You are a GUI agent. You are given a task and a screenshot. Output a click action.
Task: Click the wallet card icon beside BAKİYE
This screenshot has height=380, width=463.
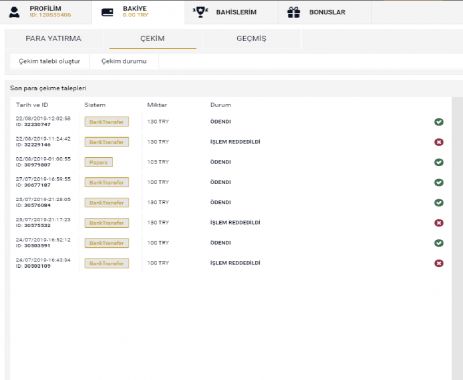pos(107,12)
